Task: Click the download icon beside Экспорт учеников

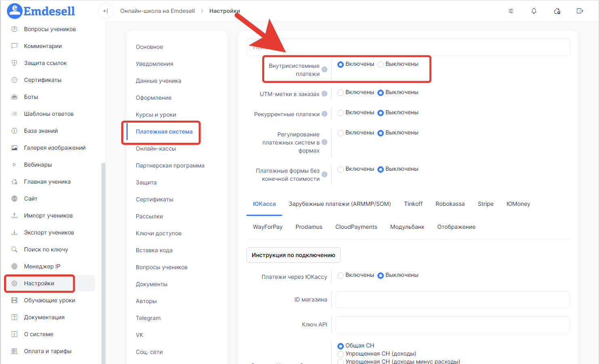Action: [x=15, y=232]
